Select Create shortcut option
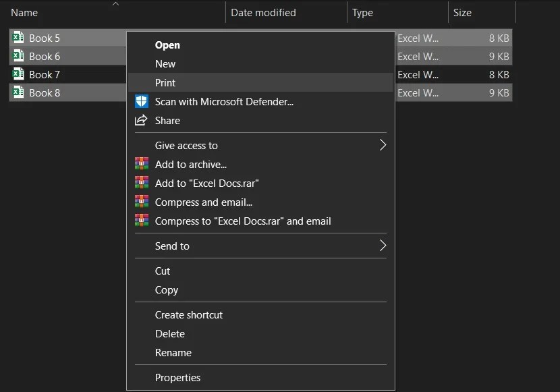 [190, 314]
